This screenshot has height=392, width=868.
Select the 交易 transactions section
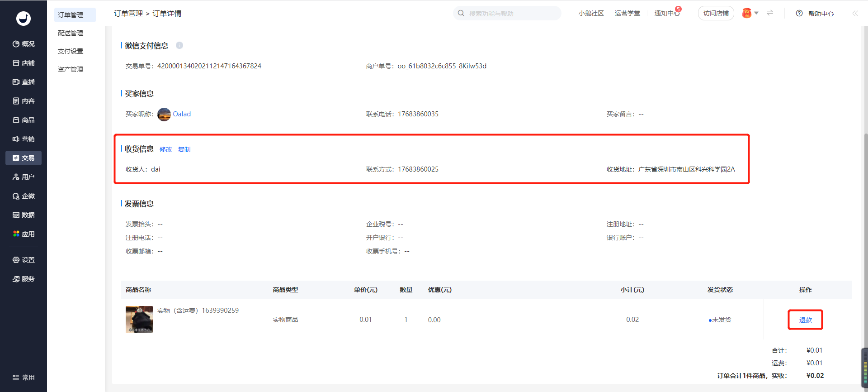(24, 158)
